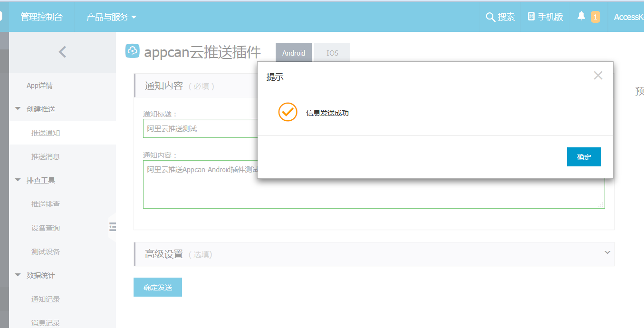The image size is (644, 328).
Task: Switch to the IOS tab
Action: [x=332, y=53]
